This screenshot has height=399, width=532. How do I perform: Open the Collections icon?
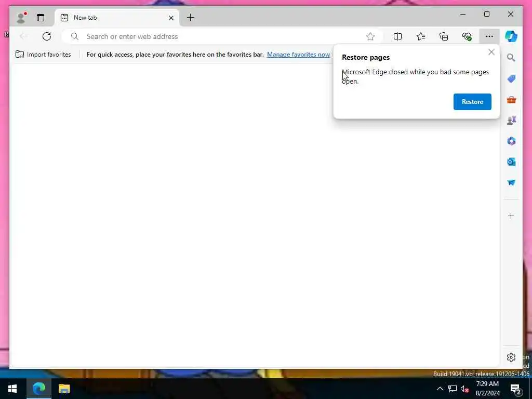[x=444, y=36]
